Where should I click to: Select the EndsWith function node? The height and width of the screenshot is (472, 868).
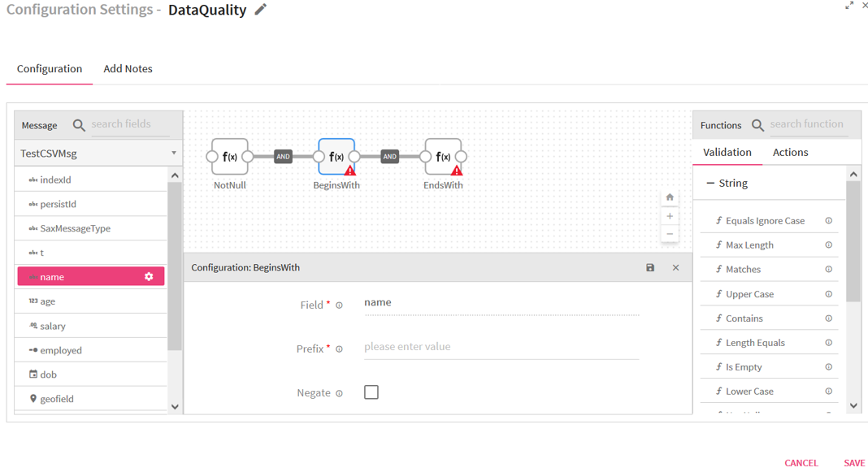(443, 157)
